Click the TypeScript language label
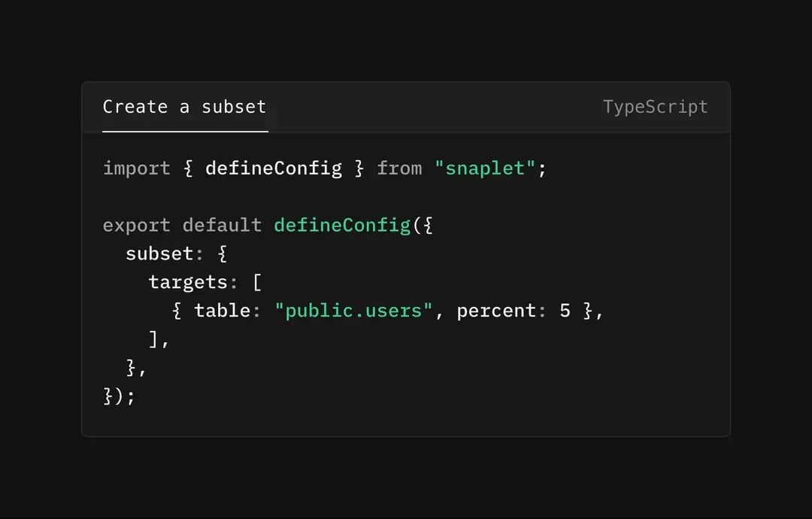 tap(655, 108)
